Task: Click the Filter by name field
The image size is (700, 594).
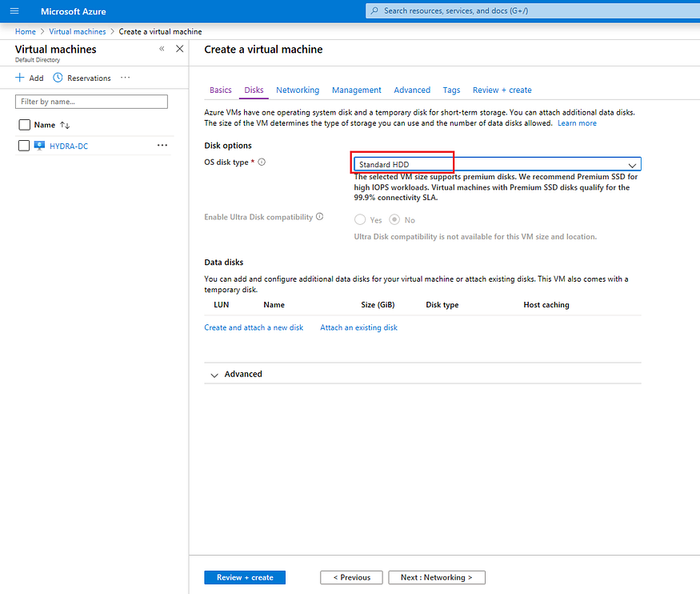Action: click(x=90, y=102)
